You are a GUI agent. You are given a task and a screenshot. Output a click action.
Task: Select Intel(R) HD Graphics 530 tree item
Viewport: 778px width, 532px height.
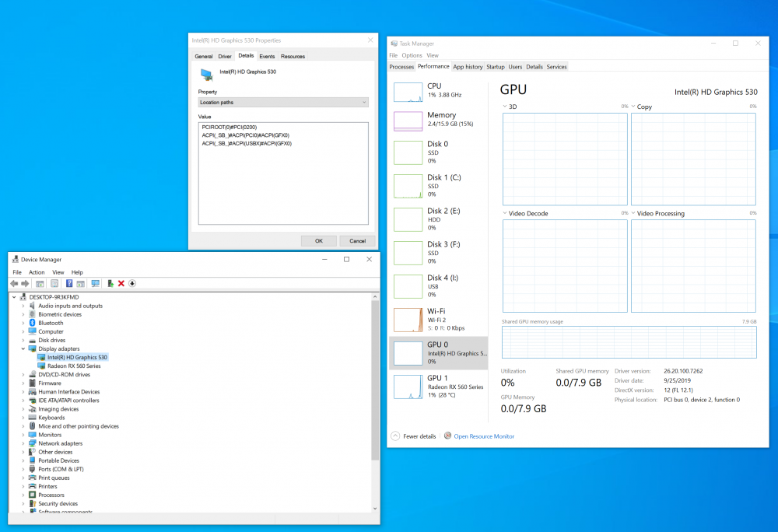[x=77, y=357]
